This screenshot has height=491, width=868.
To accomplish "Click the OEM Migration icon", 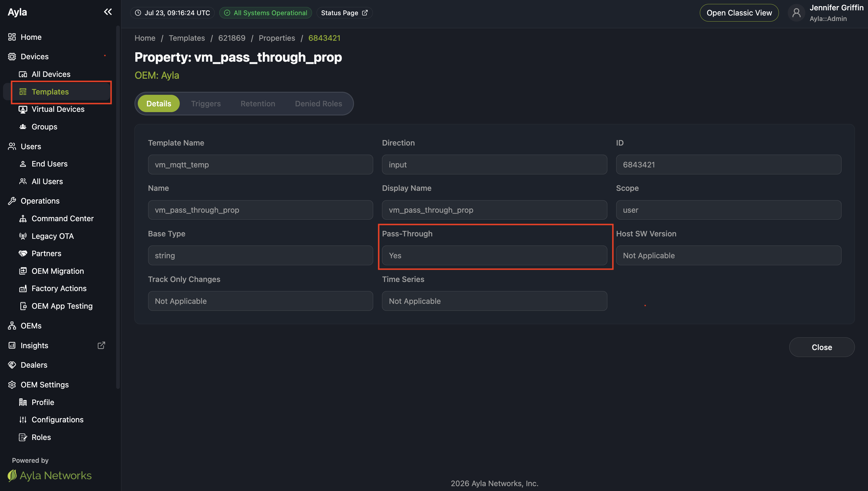I will click(x=23, y=271).
